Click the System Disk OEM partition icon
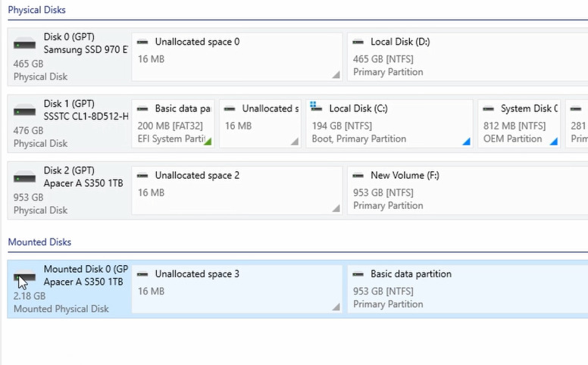 point(488,109)
